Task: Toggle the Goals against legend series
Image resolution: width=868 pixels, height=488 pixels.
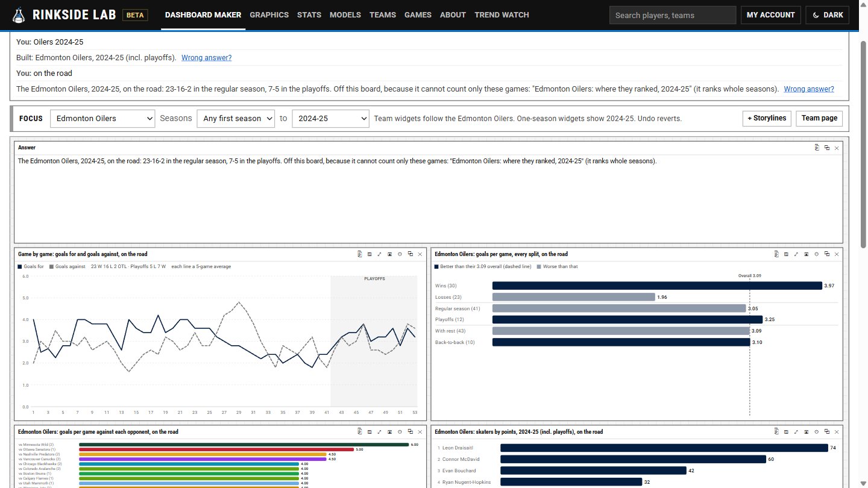Action: click(67, 266)
